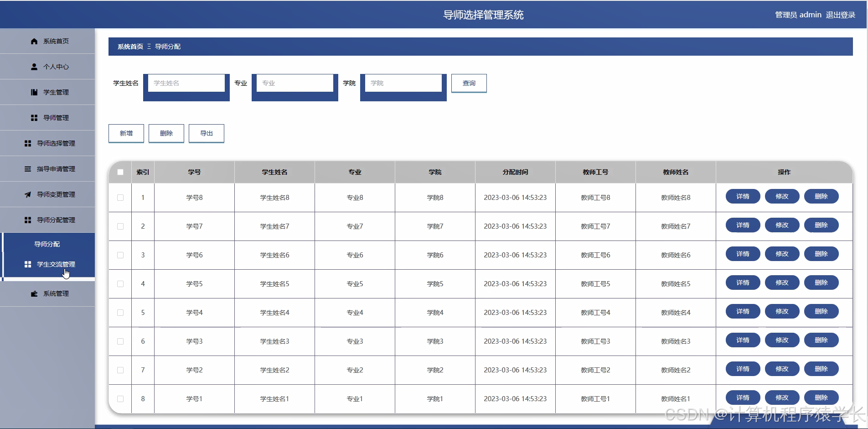Click the cell 教师工号2

(595, 370)
